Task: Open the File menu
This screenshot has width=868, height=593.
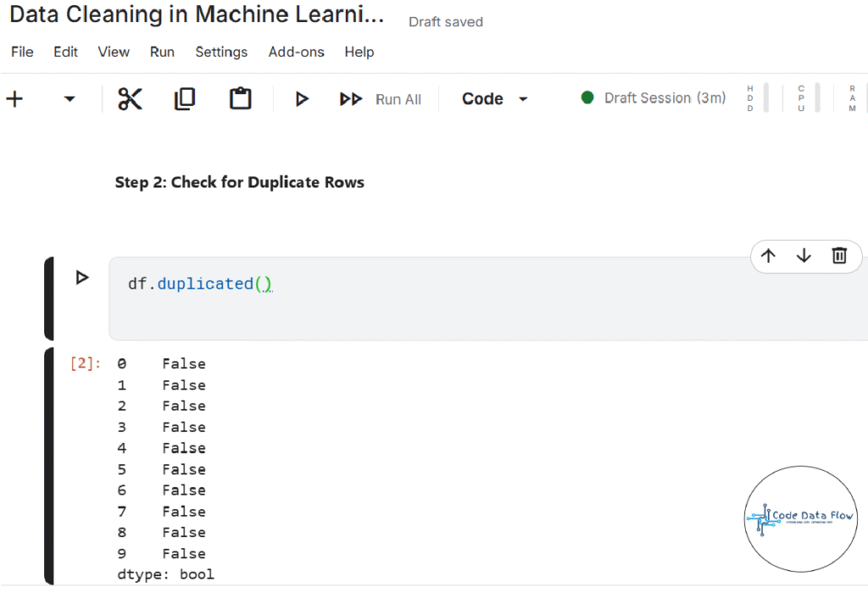Action: click(x=22, y=52)
